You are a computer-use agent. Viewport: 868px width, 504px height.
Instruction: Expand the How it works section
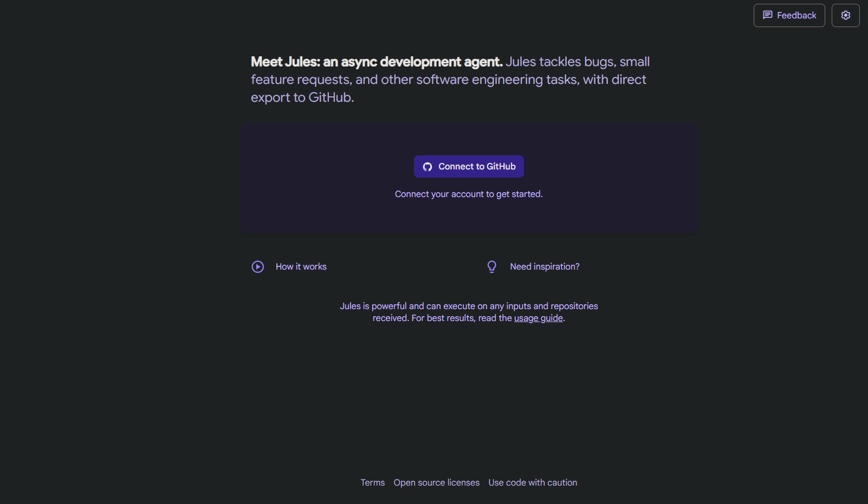301,267
